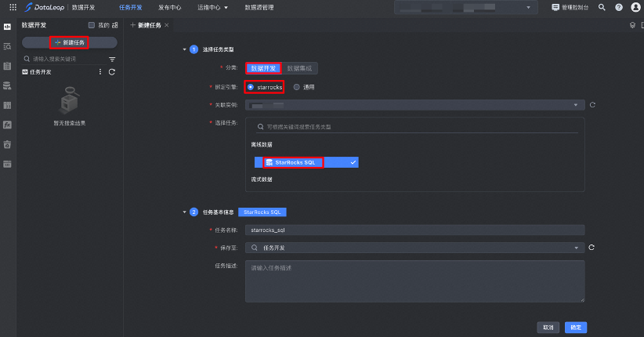Image resolution: width=644 pixels, height=337 pixels.
Task: Switch category to 数据集成
Action: 299,68
